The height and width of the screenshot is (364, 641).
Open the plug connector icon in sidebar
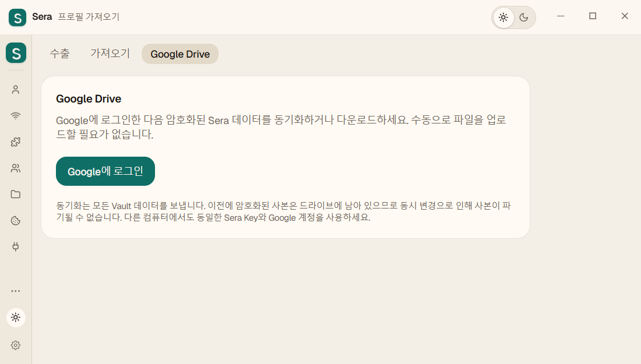(x=16, y=247)
